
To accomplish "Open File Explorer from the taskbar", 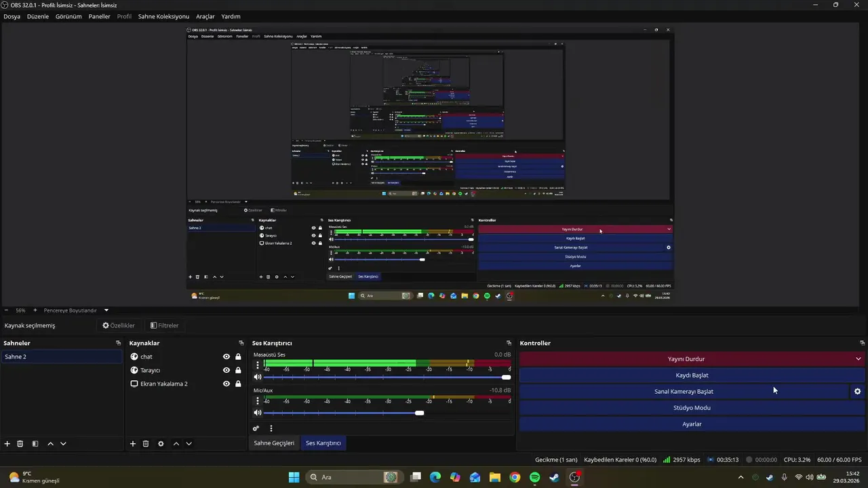I will coord(495,477).
